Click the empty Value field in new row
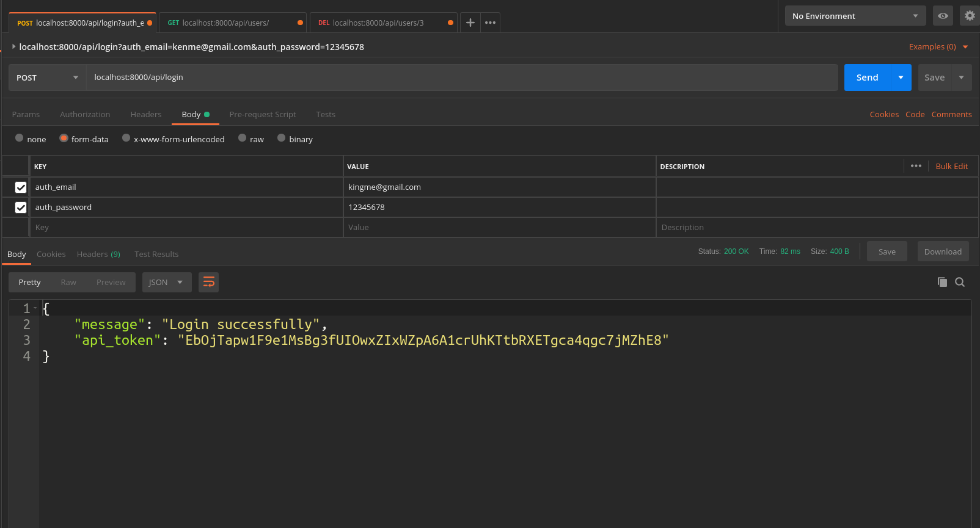The image size is (980, 528). [x=499, y=228]
